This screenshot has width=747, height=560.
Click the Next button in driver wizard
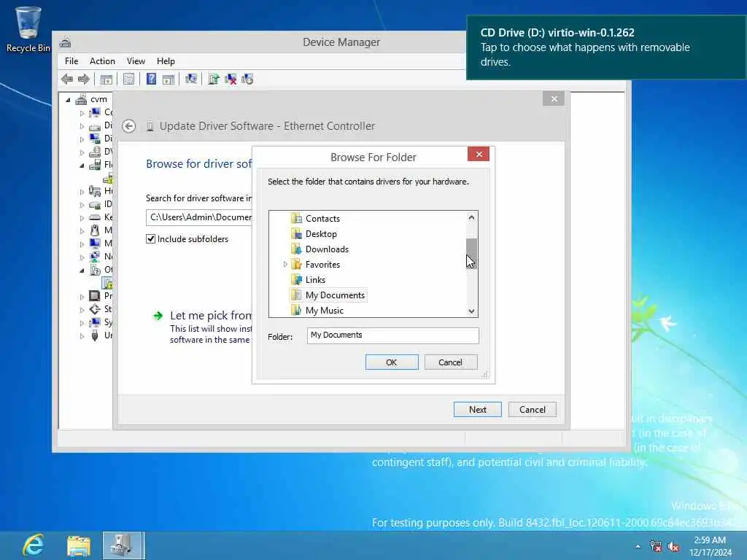click(477, 410)
